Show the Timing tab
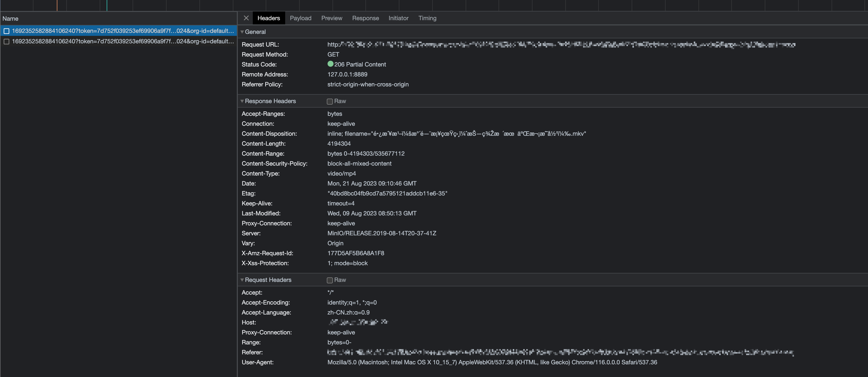This screenshot has width=868, height=377. pyautogui.click(x=427, y=18)
